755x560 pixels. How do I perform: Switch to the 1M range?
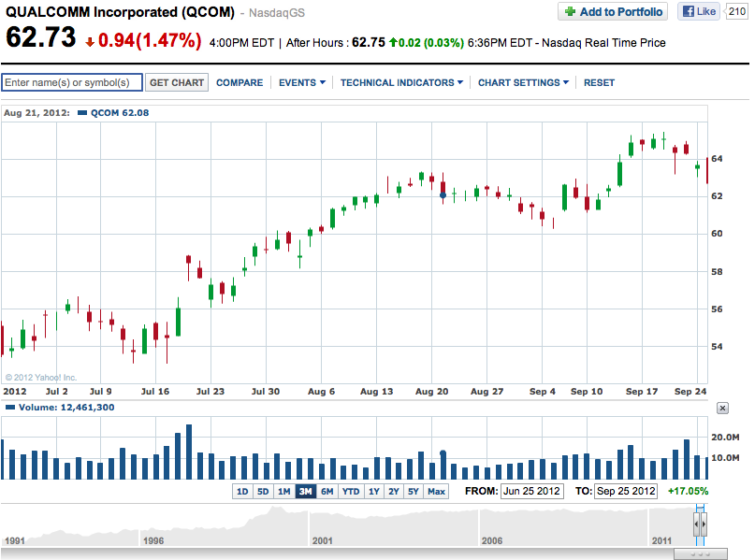coord(284,491)
